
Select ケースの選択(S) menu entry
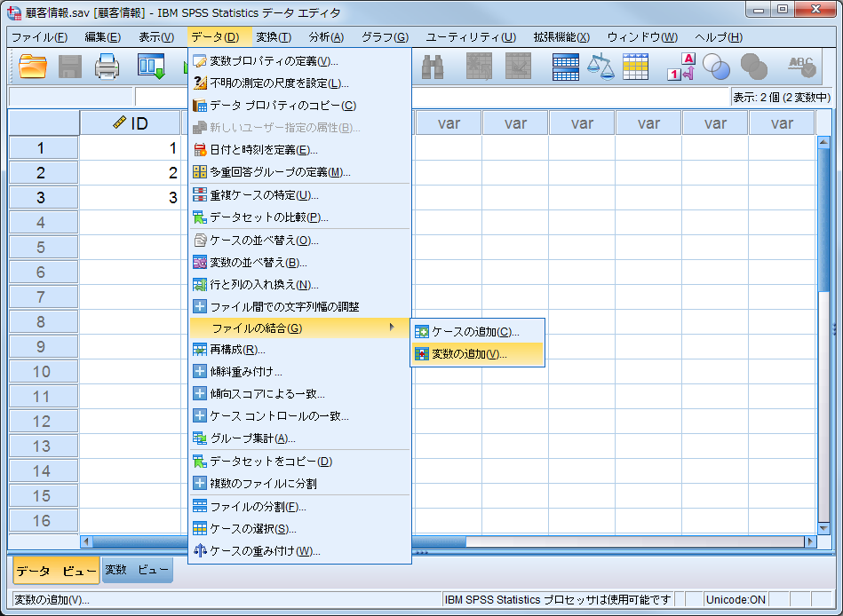tap(299, 529)
